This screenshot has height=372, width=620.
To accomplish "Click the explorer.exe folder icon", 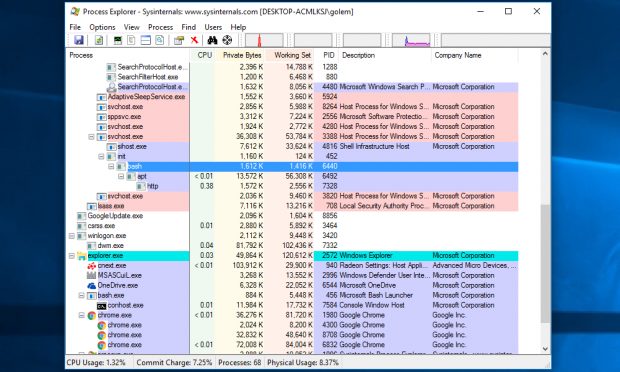I will (81, 256).
